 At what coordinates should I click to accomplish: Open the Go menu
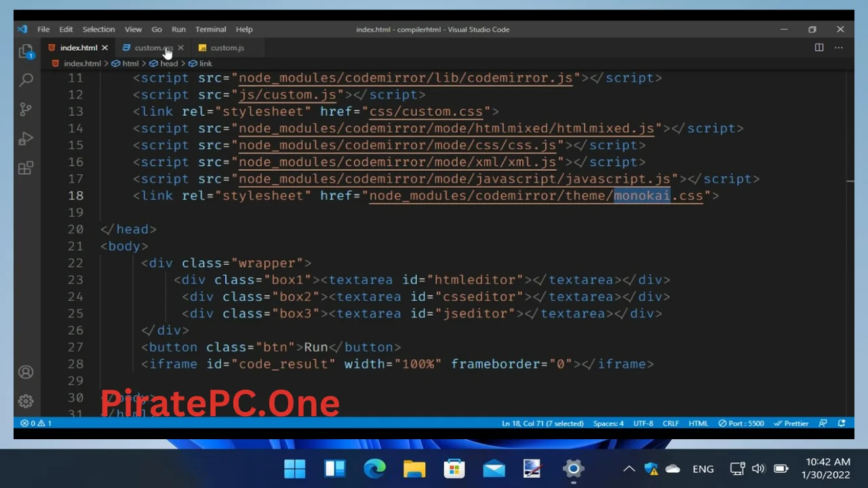coord(157,29)
